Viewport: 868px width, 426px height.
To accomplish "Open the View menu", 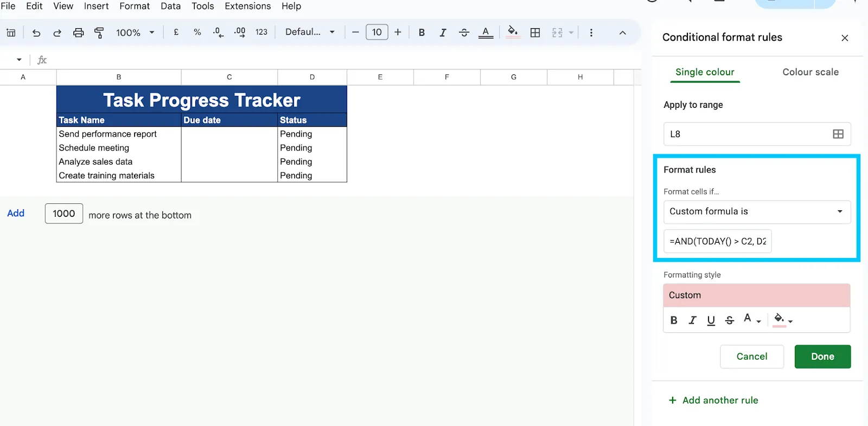I will click(x=63, y=6).
